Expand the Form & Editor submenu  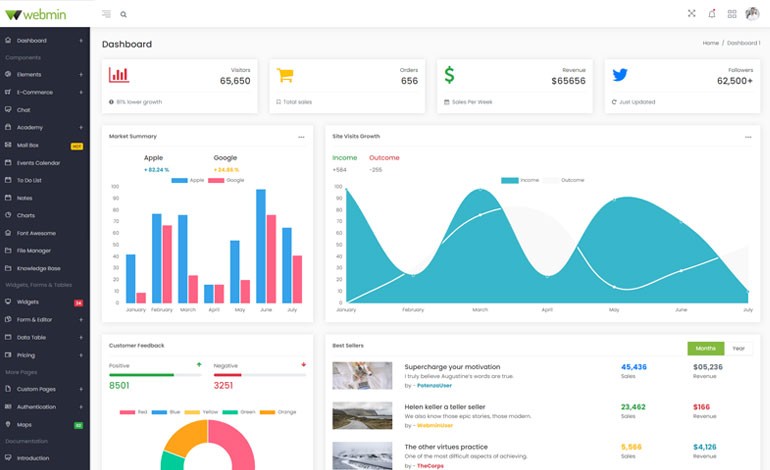(81, 319)
